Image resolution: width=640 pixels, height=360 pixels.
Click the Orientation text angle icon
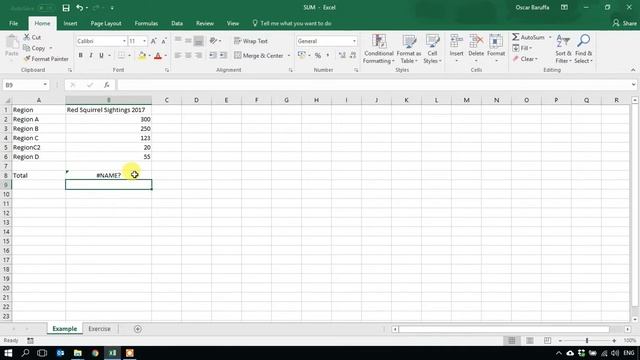[x=213, y=41]
